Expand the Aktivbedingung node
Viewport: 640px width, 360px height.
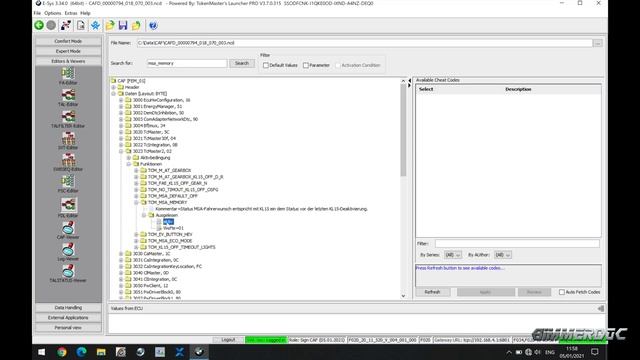pyautogui.click(x=129, y=158)
